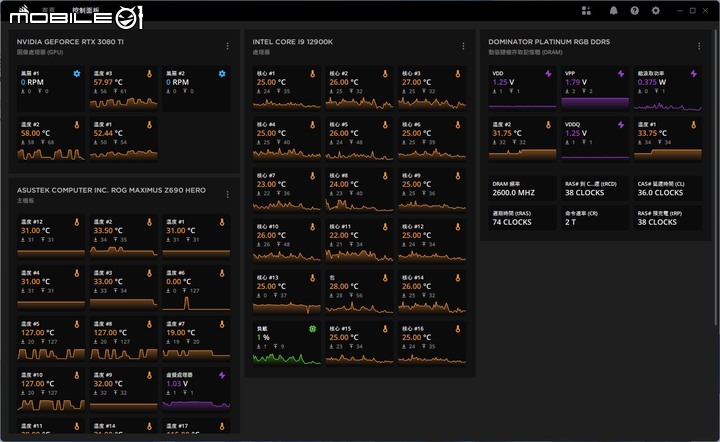
Task: Click the thermometer icon on the 57.97 °C GPU tile
Action: pyautogui.click(x=149, y=73)
